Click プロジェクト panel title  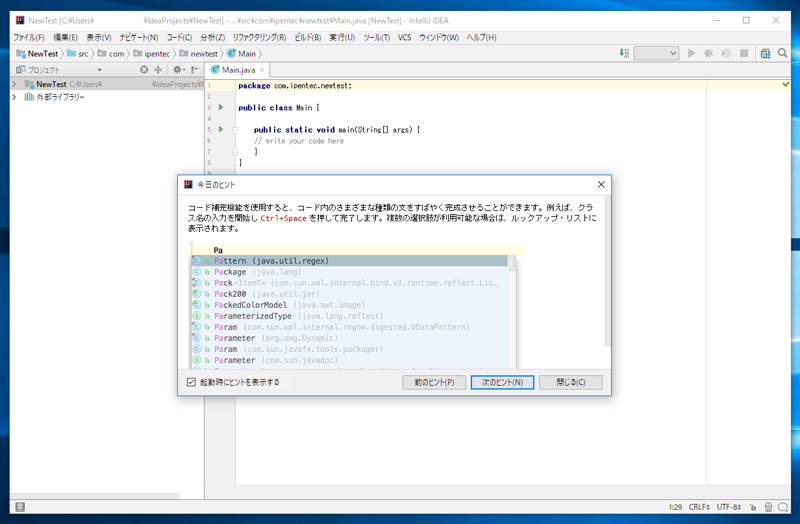(x=43, y=70)
